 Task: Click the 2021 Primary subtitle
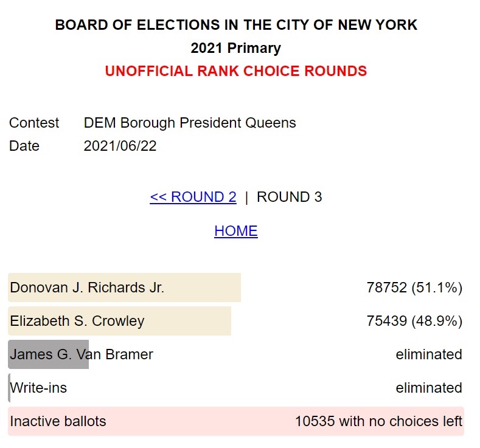[x=236, y=48]
